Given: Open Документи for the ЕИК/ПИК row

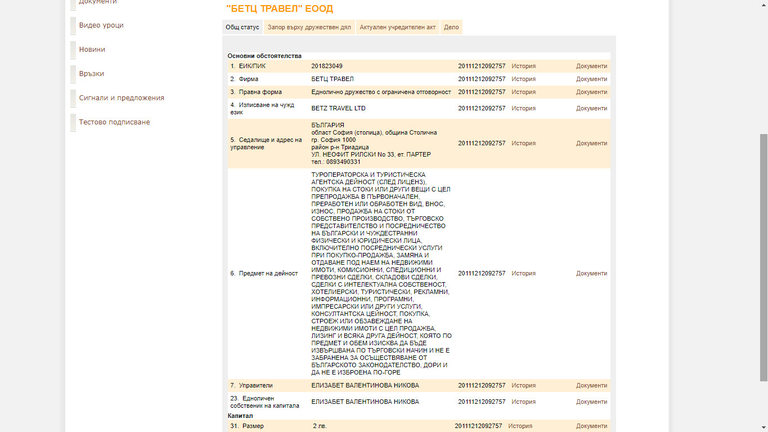Looking at the screenshot, I should point(591,66).
